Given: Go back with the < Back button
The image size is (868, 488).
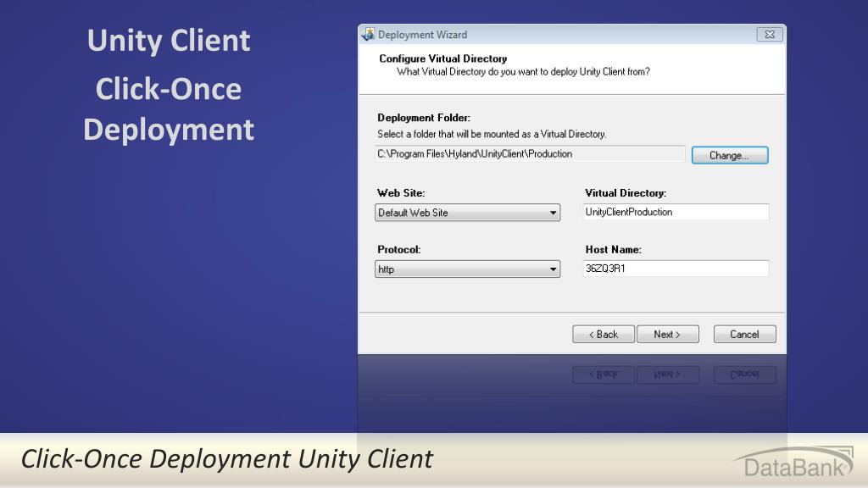Looking at the screenshot, I should (x=604, y=334).
